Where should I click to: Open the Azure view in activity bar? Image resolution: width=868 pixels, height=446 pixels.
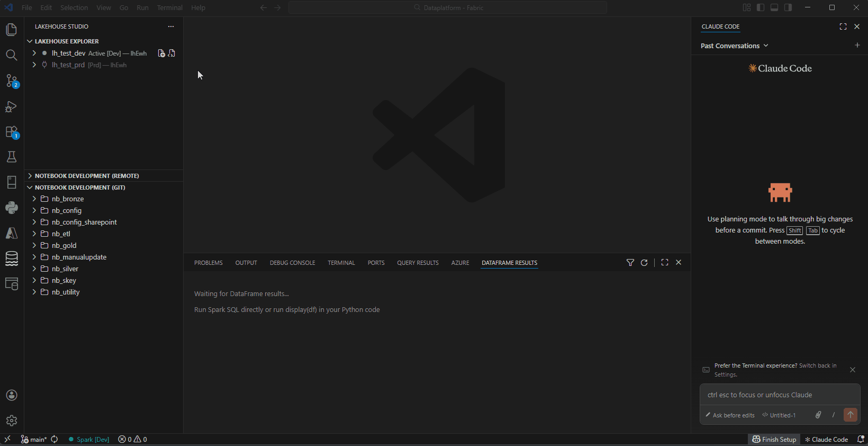pyautogui.click(x=12, y=233)
